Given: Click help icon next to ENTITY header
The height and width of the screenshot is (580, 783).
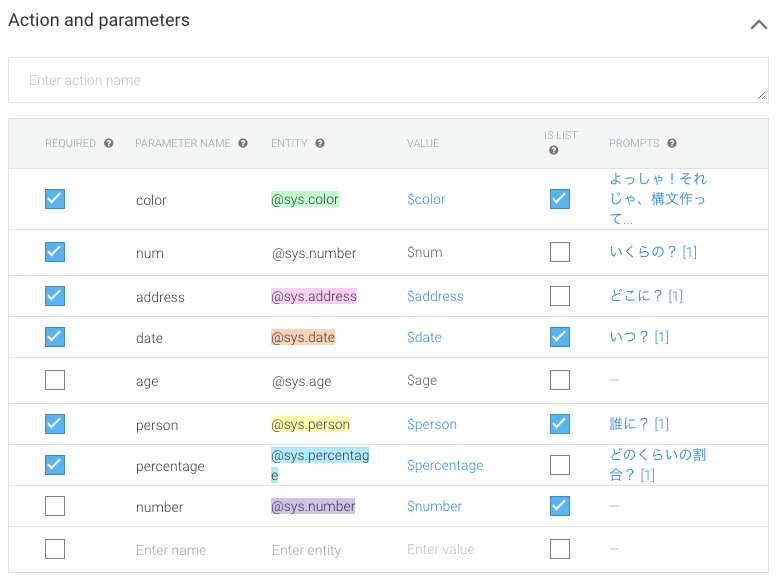Looking at the screenshot, I should [x=320, y=144].
